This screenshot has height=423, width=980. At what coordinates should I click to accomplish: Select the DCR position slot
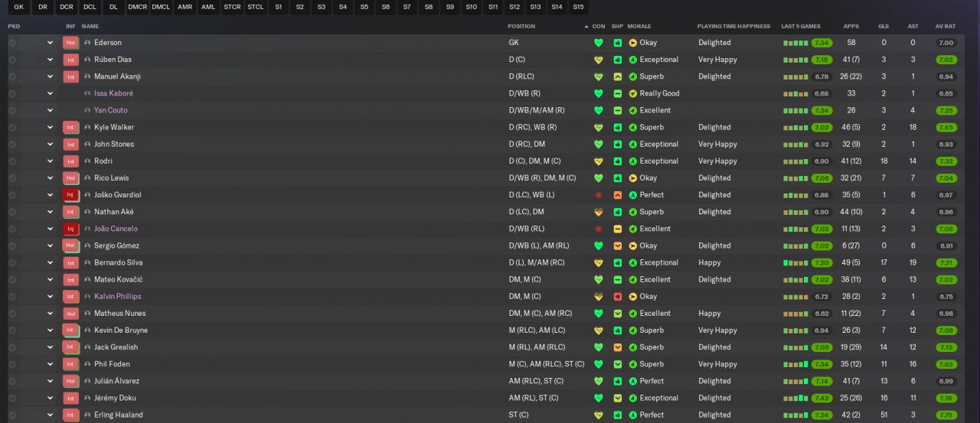67,7
